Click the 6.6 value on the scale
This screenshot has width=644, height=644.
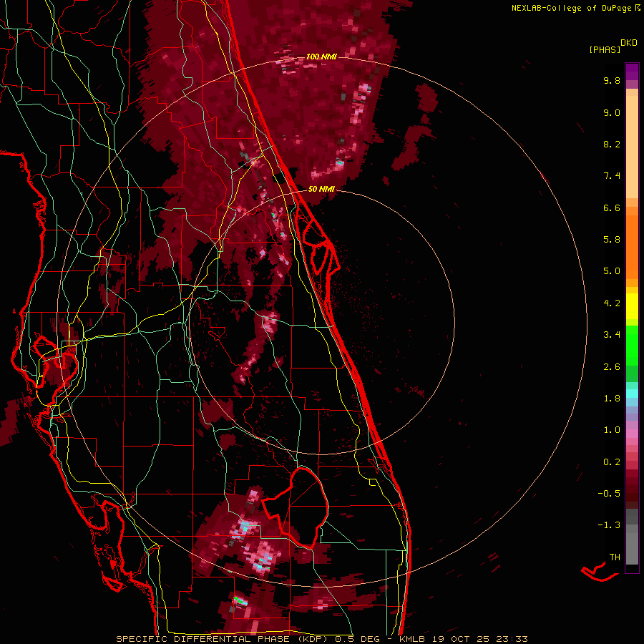coord(612,208)
